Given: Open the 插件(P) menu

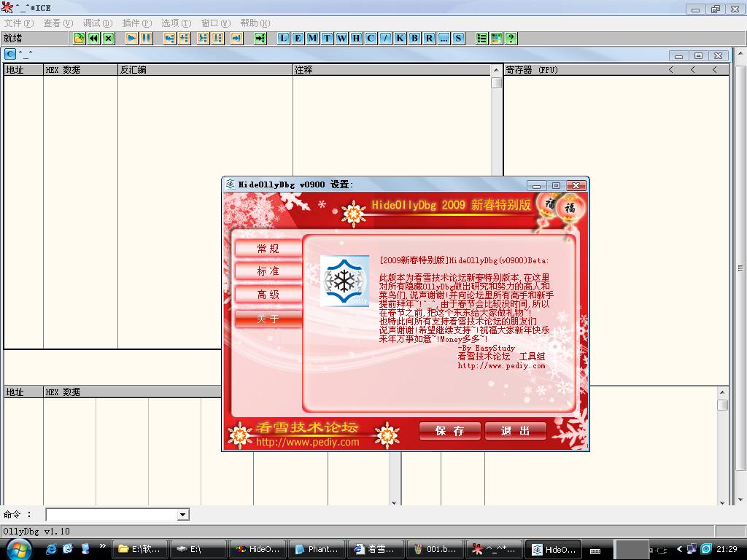Looking at the screenshot, I should click(137, 23).
